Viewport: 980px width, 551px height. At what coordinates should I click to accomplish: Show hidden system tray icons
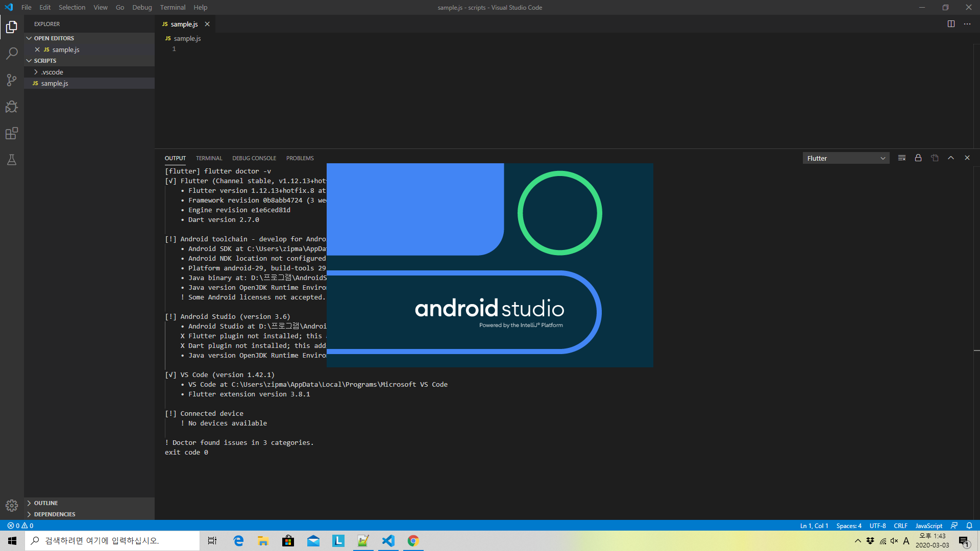(858, 541)
